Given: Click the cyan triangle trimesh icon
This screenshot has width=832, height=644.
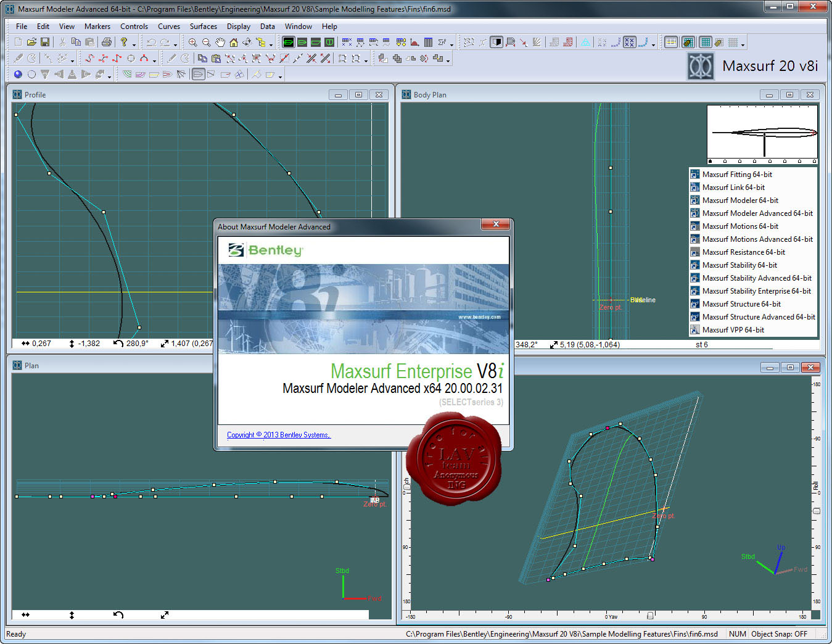Looking at the screenshot, I should point(586,42).
